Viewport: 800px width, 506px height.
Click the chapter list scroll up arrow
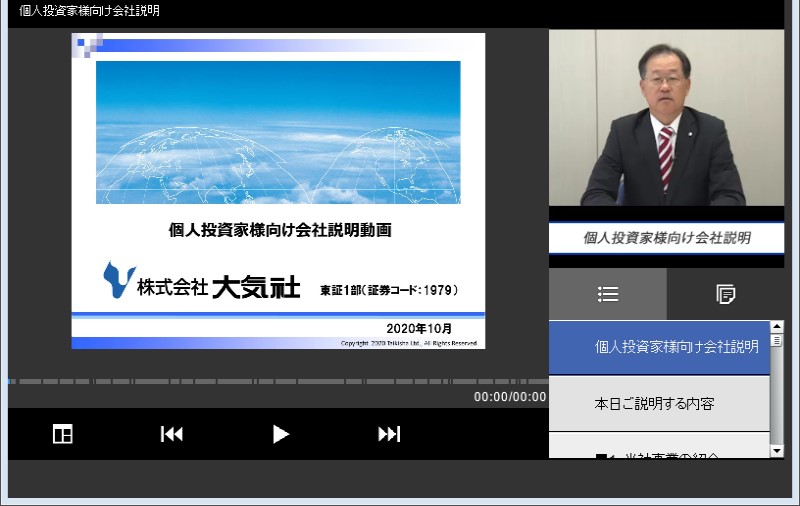[777, 326]
